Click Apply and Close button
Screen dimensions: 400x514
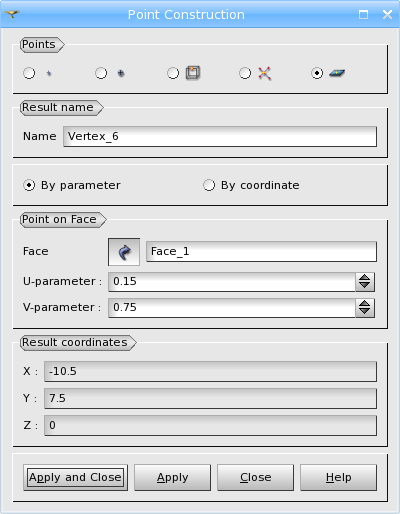pyautogui.click(x=75, y=478)
